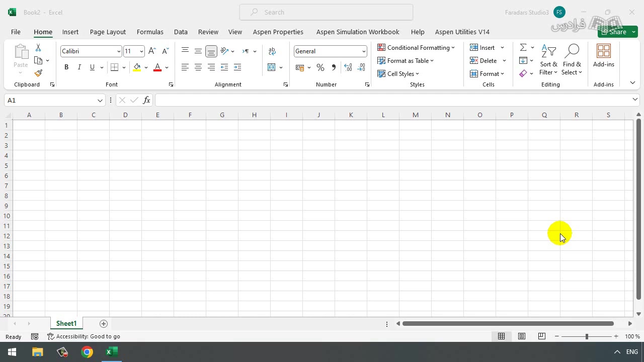644x362 pixels.
Task: Increase font size with larger A
Action: pyautogui.click(x=152, y=51)
